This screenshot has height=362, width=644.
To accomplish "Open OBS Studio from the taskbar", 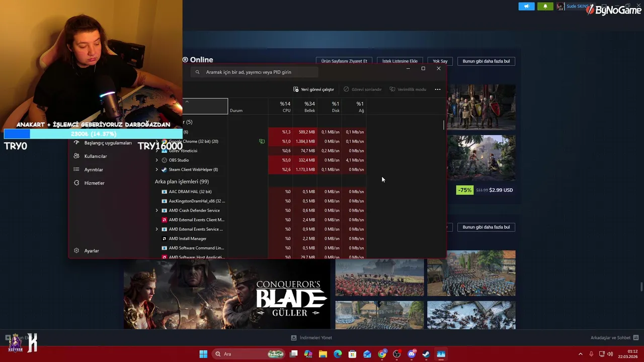I will pos(397,354).
